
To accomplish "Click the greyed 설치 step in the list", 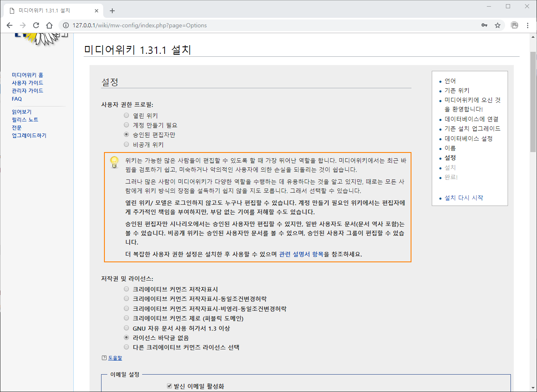I will (x=450, y=167).
